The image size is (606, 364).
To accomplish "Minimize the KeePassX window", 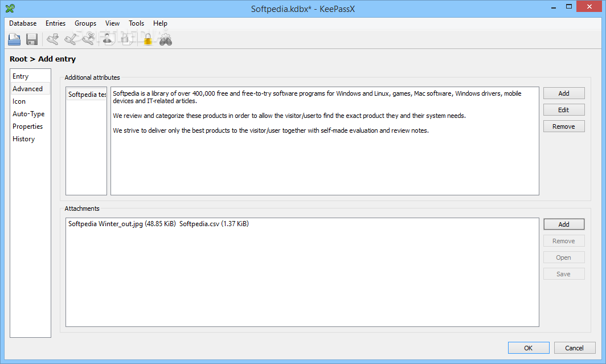I will 554,7.
